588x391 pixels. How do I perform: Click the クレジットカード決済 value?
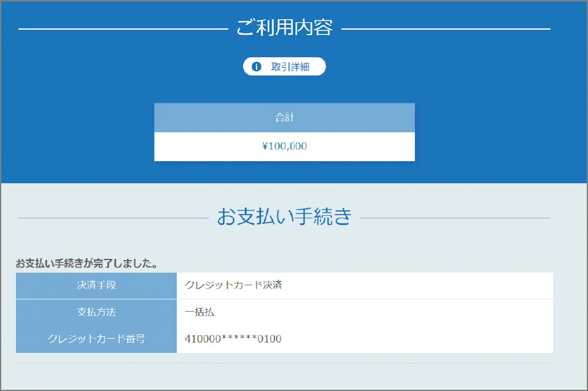coord(233,285)
